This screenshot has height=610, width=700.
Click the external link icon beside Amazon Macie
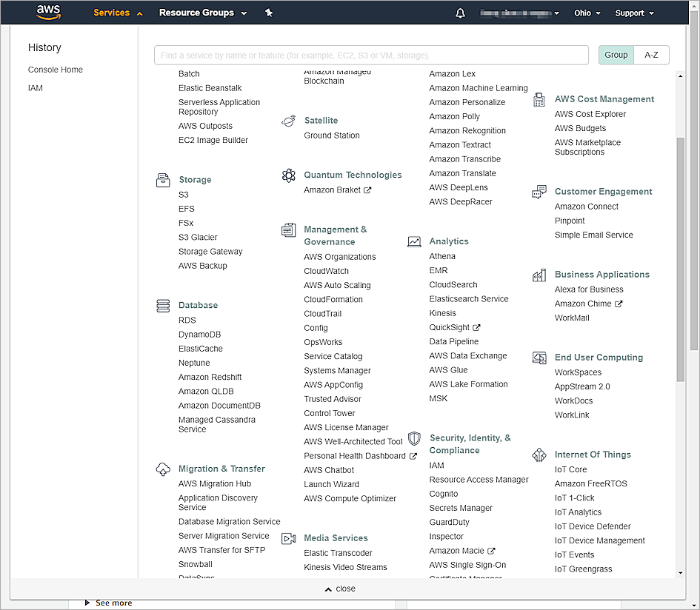click(x=491, y=551)
